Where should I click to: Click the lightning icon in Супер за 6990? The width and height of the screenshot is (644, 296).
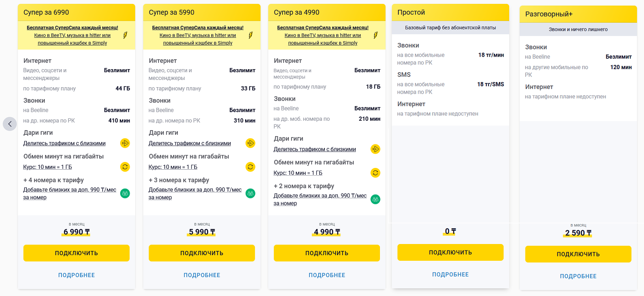125,35
